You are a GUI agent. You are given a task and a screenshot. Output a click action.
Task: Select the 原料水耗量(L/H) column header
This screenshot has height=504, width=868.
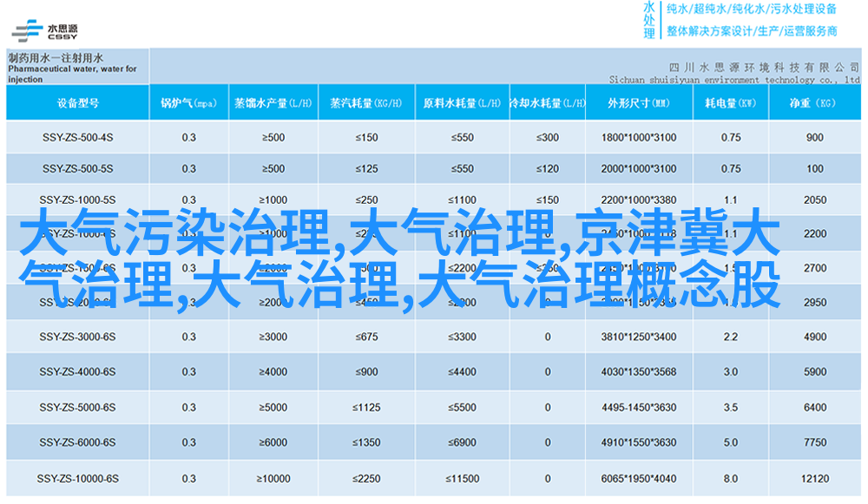463,102
